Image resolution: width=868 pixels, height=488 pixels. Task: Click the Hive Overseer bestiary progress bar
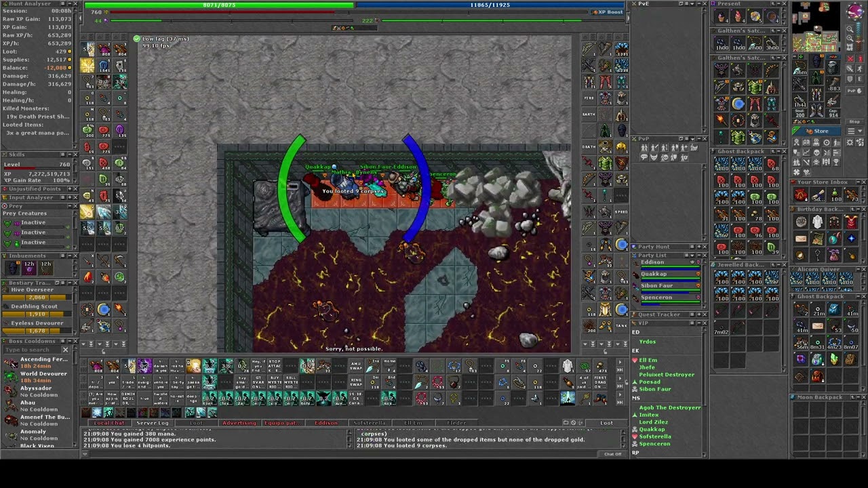tap(37, 298)
